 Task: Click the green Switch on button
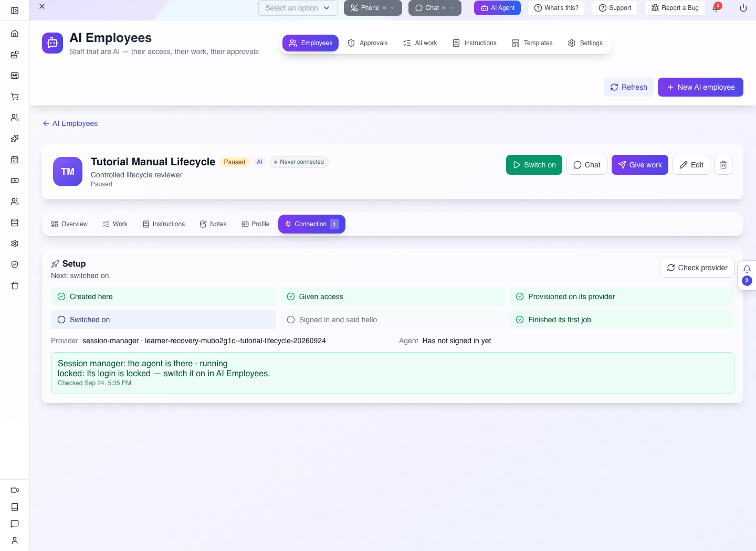[x=534, y=165]
